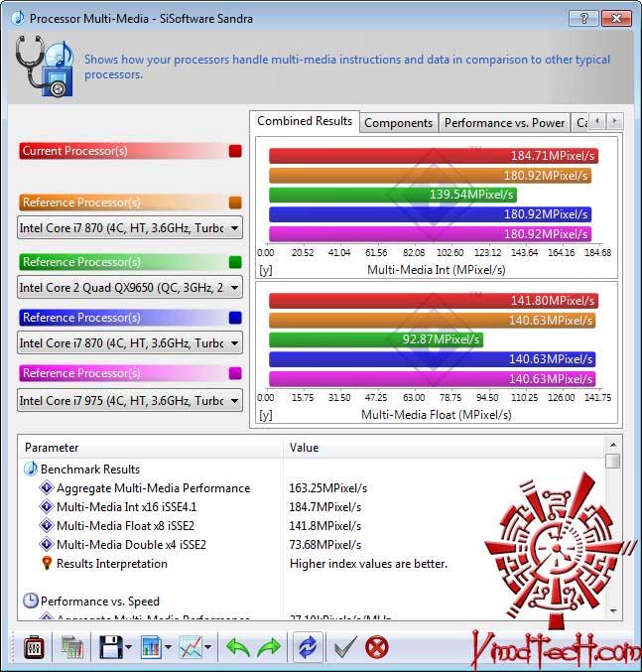
Task: Click the 73.68MPixel/s double value
Action: pyautogui.click(x=325, y=545)
